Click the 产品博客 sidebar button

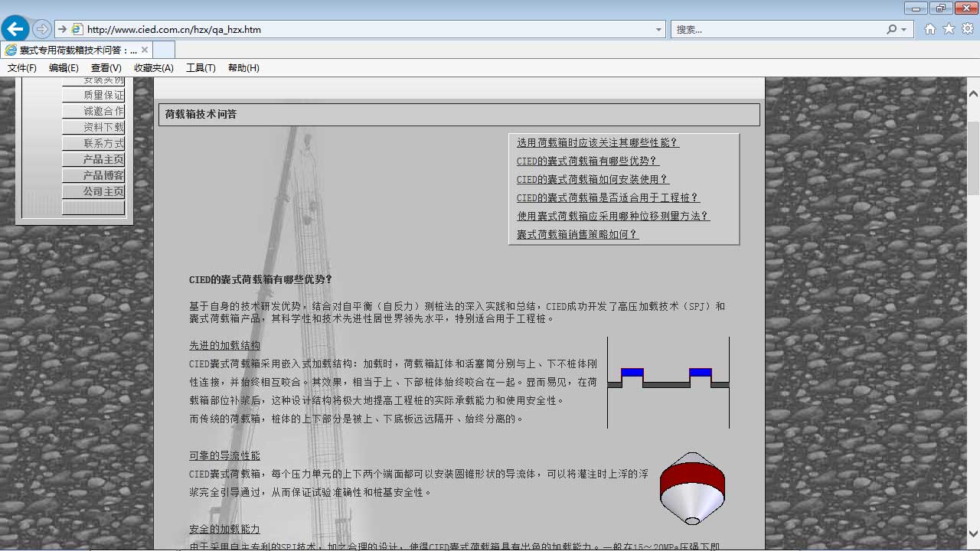[x=93, y=175]
